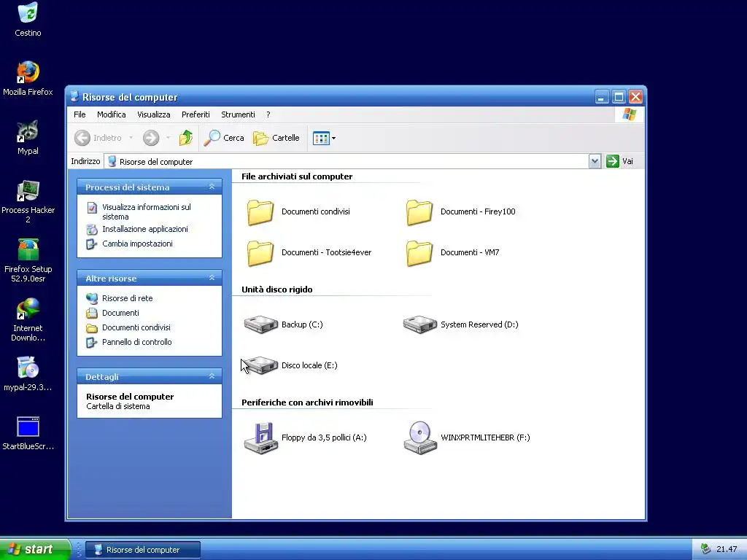Open the Preferiti menu
This screenshot has width=747, height=560.
tap(196, 114)
